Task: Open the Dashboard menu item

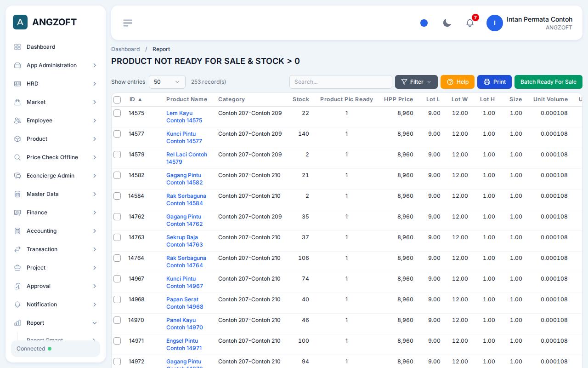Action: coord(56,47)
